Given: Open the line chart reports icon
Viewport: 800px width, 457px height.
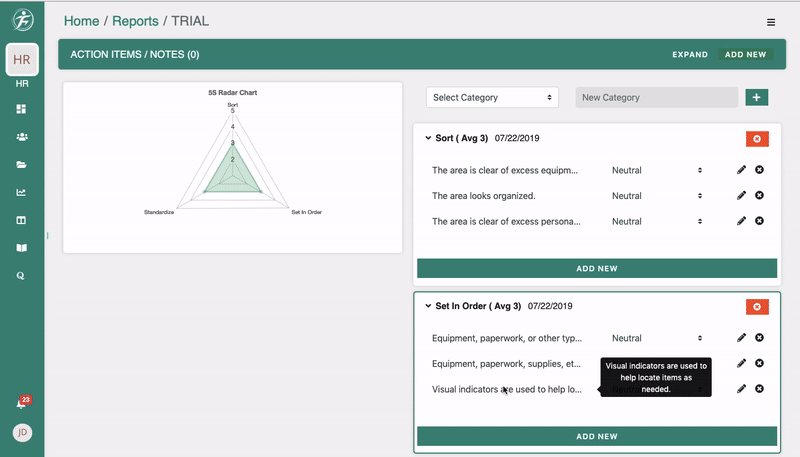Looking at the screenshot, I should tap(21, 192).
